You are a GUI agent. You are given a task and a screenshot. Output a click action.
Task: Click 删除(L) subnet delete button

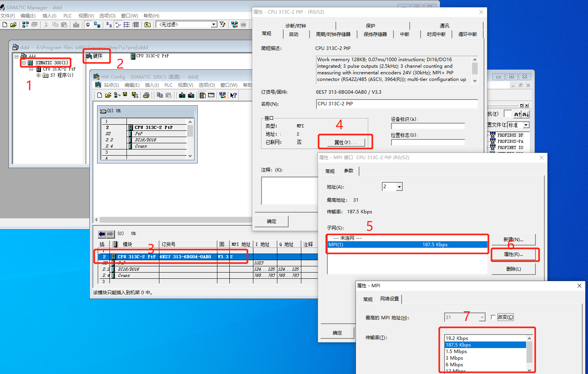point(513,269)
